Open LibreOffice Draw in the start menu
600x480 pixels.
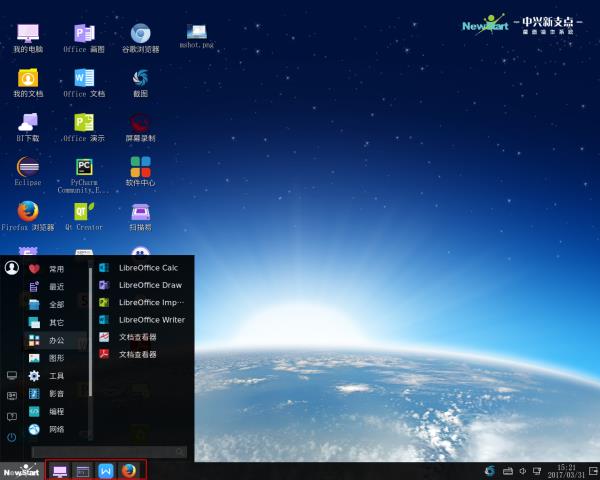[149, 285]
